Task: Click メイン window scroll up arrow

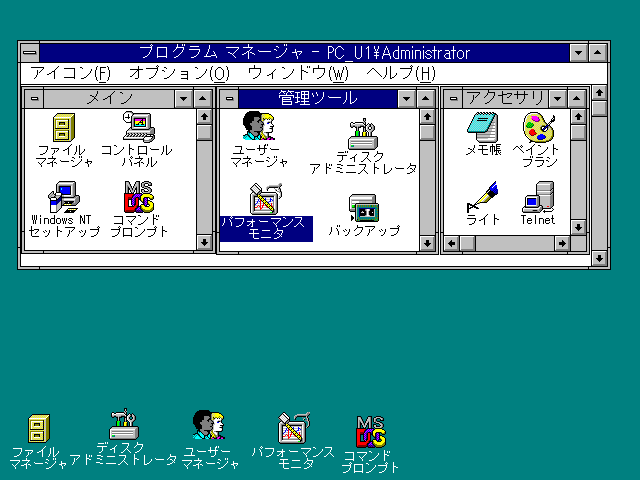Action: tap(204, 117)
